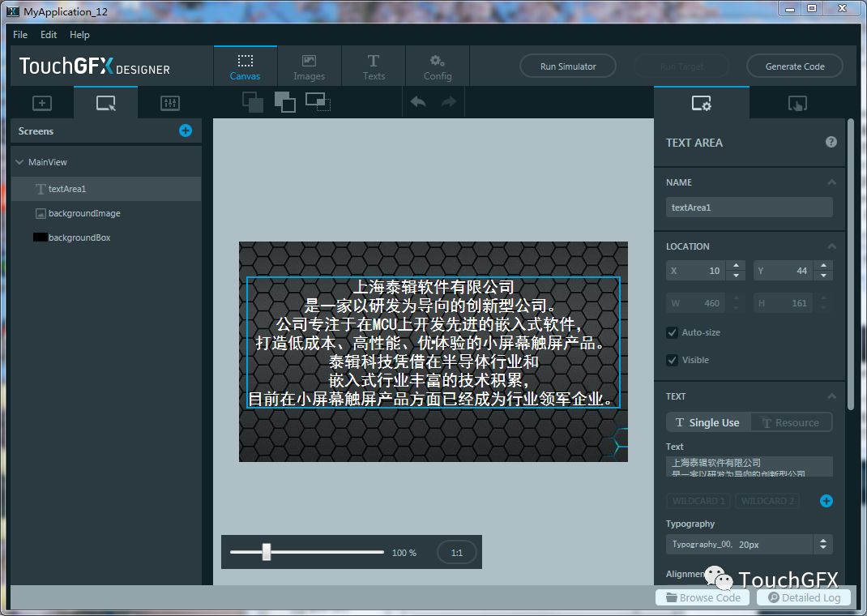Image resolution: width=867 pixels, height=616 pixels.
Task: Decrease the Y value stepper
Action: (823, 276)
